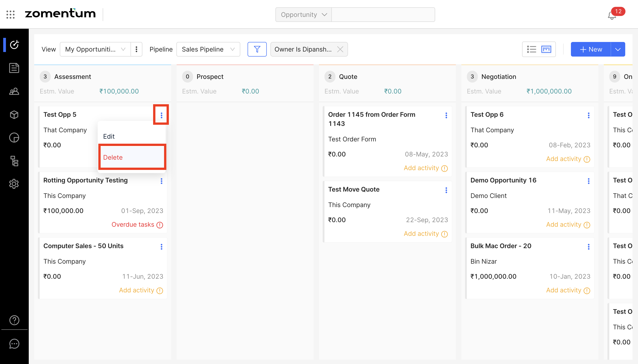This screenshot has height=364, width=638.
Task: Remove the Owner Is Dipansh filter chip
Action: [x=340, y=49]
